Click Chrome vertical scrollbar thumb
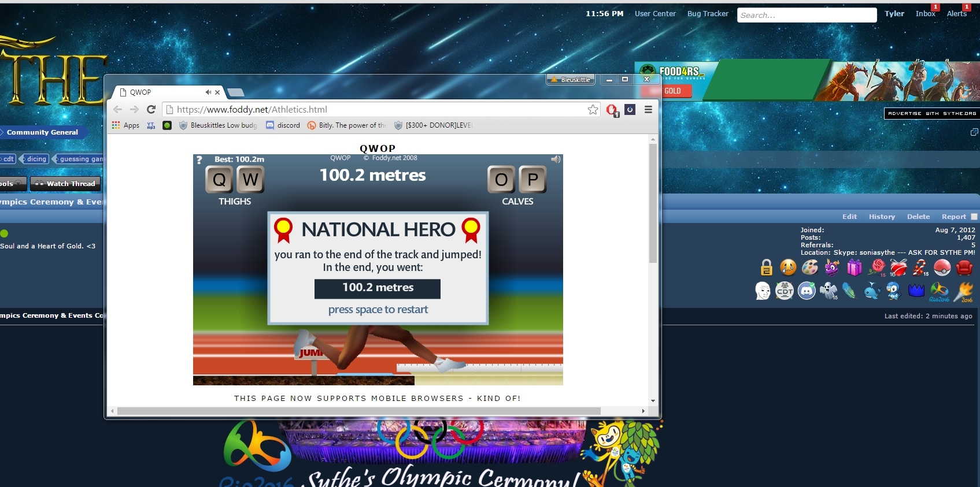The height and width of the screenshot is (487, 980). click(x=653, y=203)
